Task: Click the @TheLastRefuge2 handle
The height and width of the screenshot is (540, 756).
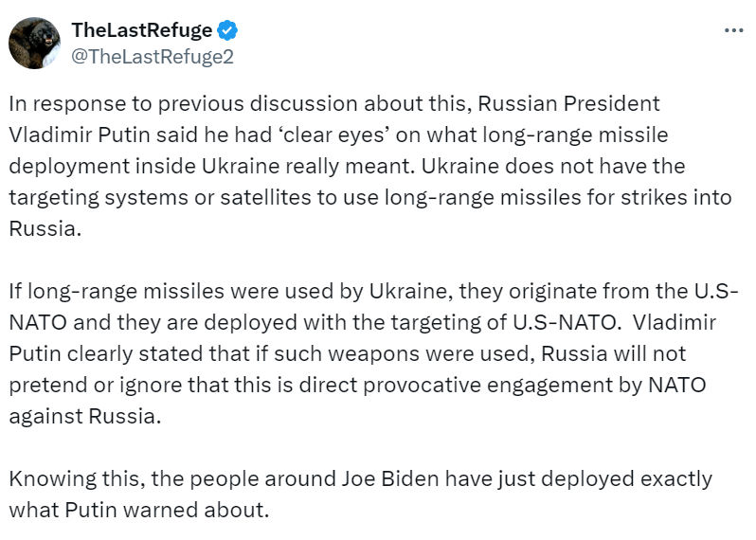Action: [153, 56]
